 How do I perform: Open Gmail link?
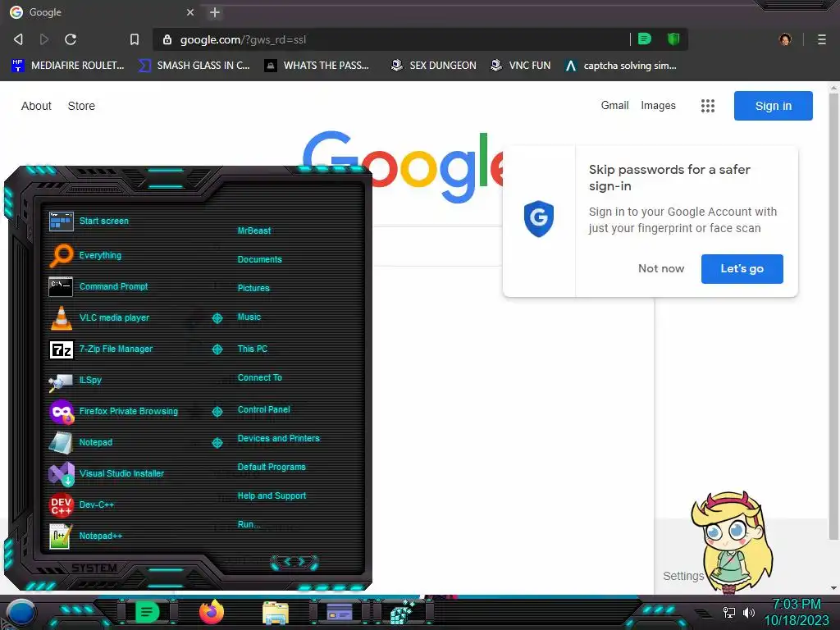(x=614, y=106)
